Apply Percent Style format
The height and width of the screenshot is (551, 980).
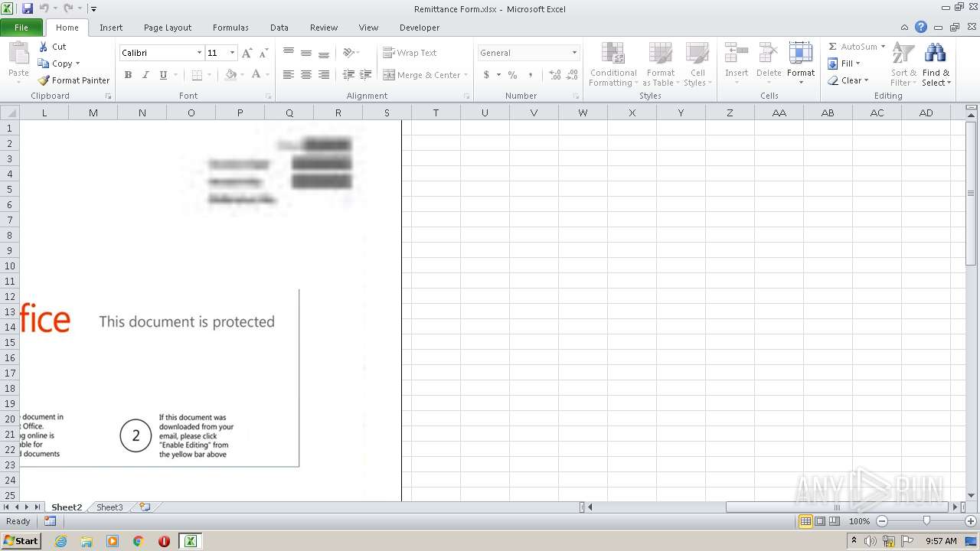coord(512,75)
